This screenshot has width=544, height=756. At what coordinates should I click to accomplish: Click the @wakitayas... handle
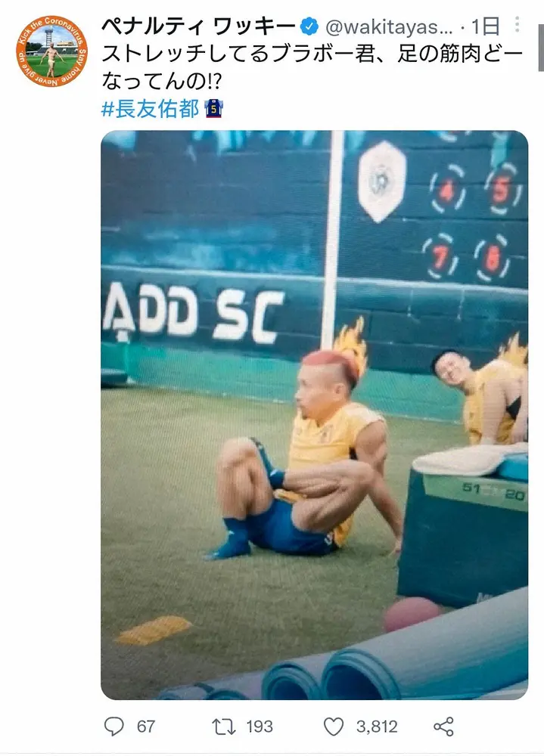tap(389, 27)
